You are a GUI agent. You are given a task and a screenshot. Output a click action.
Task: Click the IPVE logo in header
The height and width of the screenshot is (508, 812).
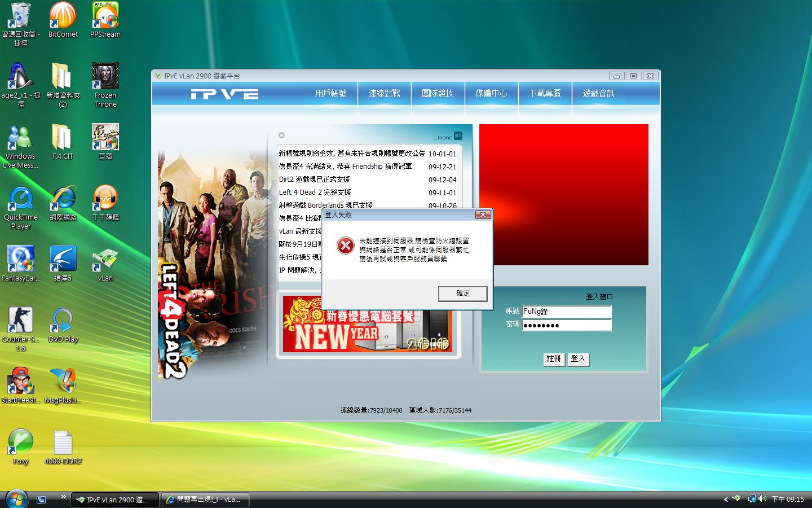[x=224, y=94]
